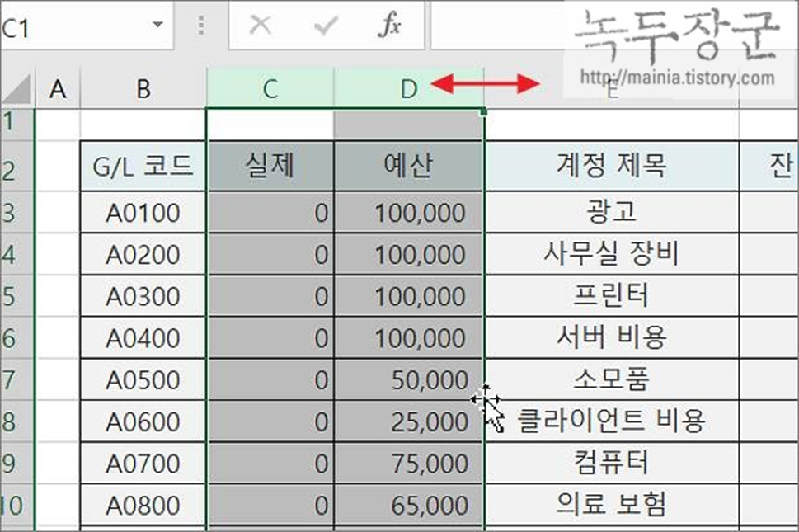The height and width of the screenshot is (532, 799).
Task: Click the '프린터' cell
Action: [612, 296]
